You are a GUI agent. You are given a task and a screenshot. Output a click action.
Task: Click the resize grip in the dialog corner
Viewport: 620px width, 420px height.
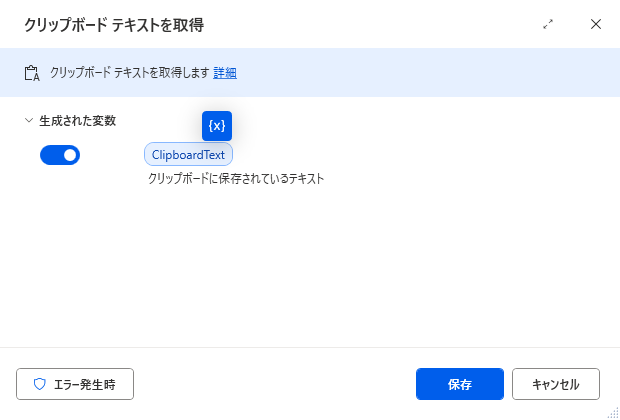(x=613, y=414)
